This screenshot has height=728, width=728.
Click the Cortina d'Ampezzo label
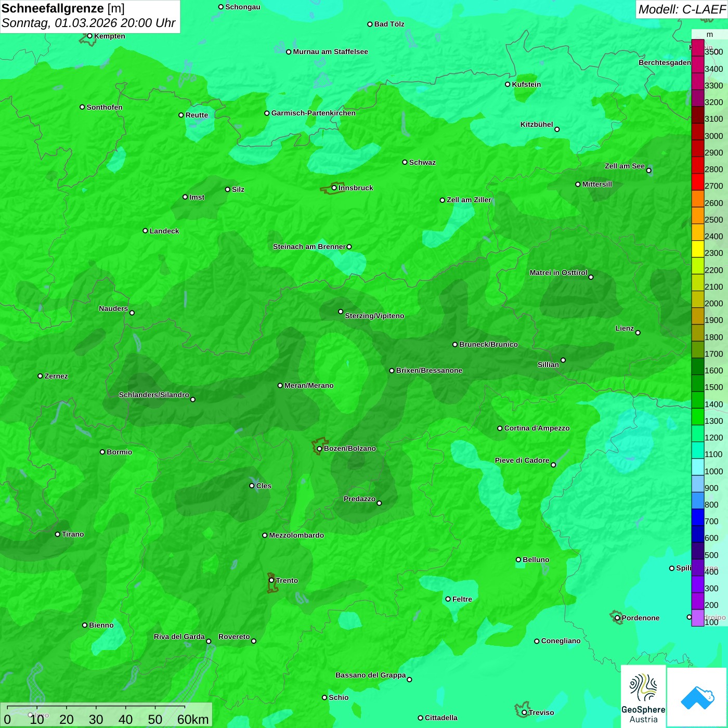pyautogui.click(x=537, y=428)
